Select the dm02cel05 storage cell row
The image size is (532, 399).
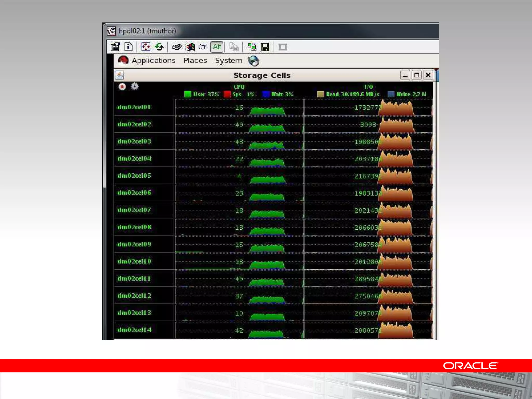(x=134, y=176)
